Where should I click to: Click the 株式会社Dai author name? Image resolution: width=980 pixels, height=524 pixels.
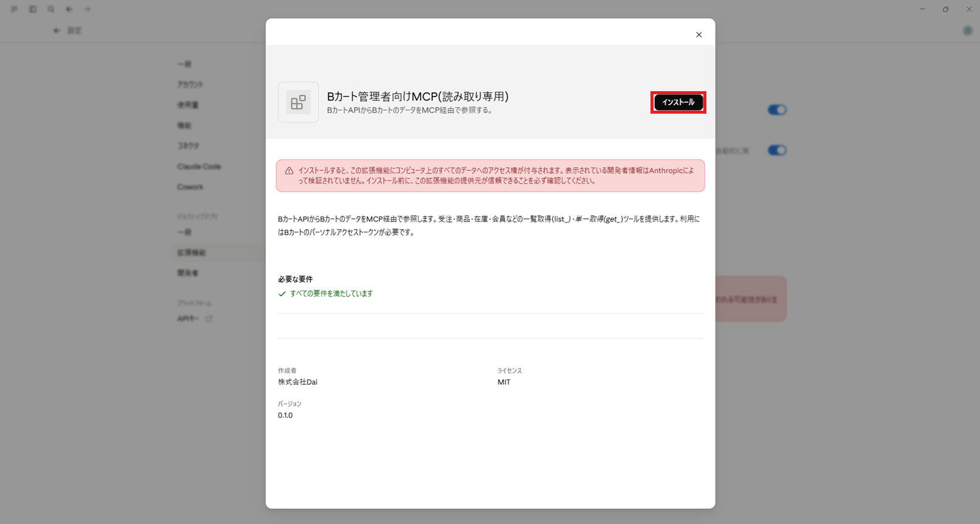(x=298, y=382)
